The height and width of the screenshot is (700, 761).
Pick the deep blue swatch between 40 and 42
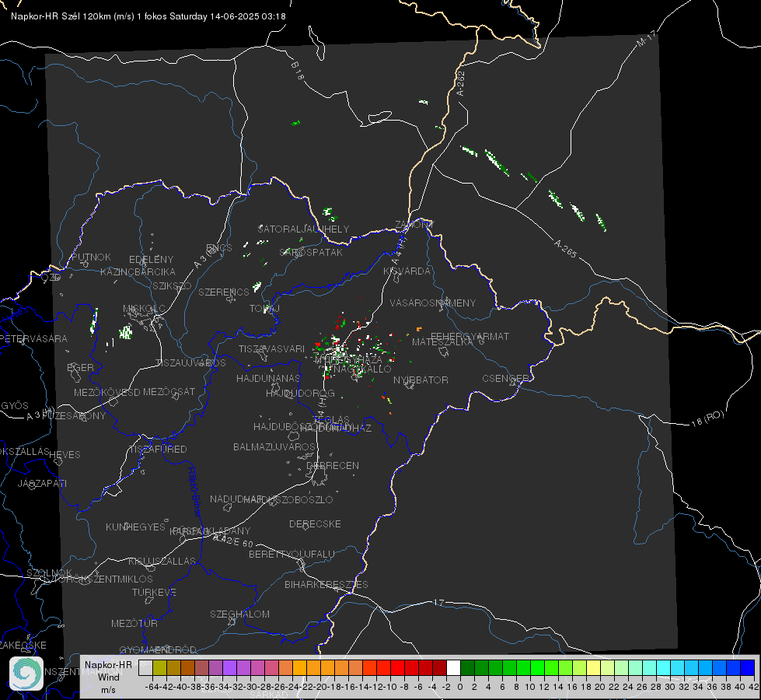click(x=748, y=667)
